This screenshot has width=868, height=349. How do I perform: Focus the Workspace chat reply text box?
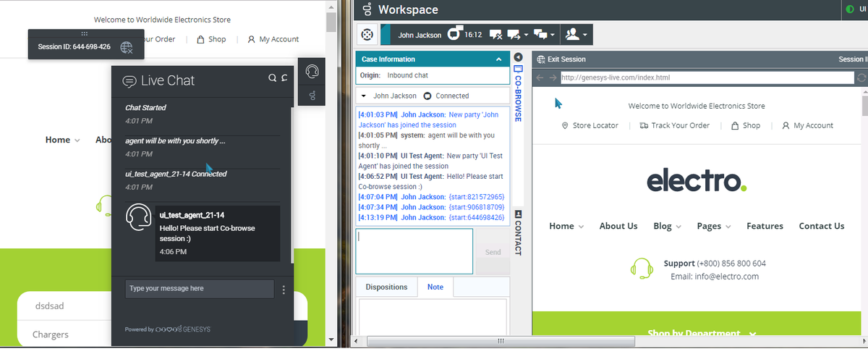tap(414, 252)
